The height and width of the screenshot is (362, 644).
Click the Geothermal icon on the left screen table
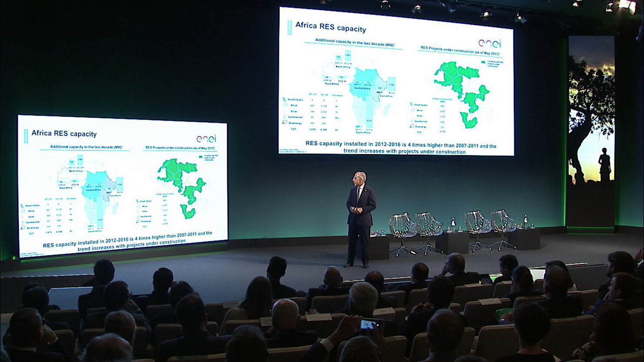23,222
